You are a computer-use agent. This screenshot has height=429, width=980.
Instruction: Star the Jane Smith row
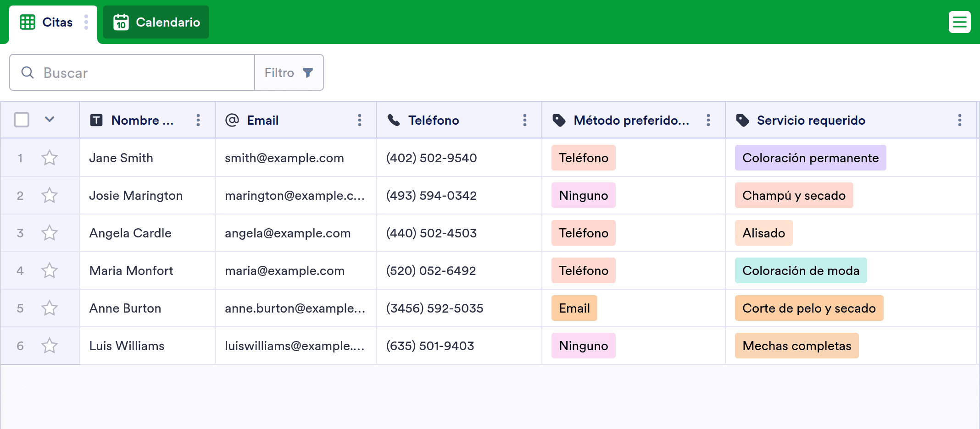point(50,158)
